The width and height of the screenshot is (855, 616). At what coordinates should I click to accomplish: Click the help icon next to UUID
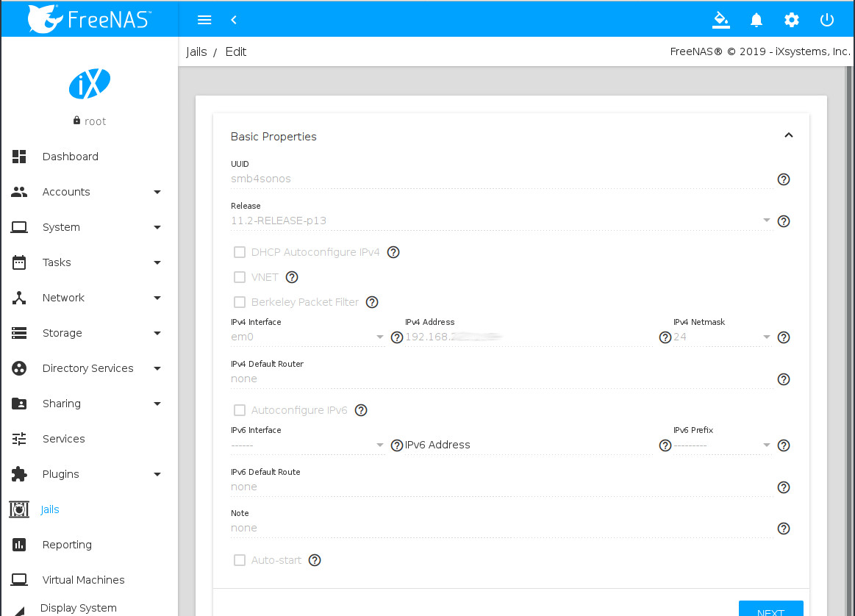pyautogui.click(x=784, y=179)
